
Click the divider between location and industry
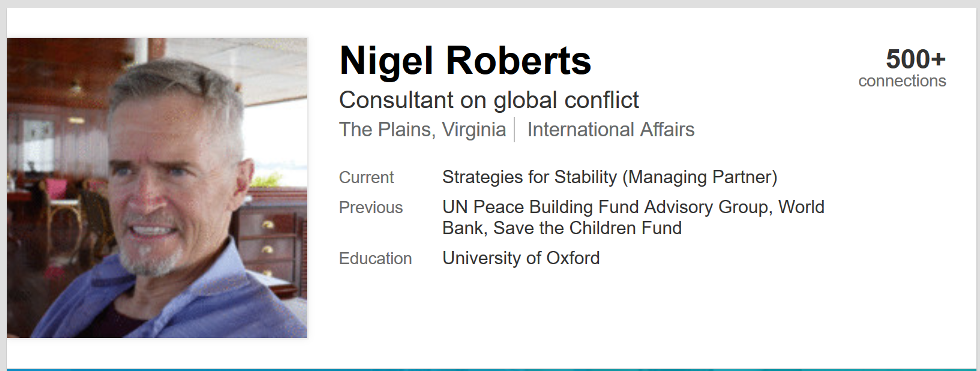pyautogui.click(x=514, y=130)
